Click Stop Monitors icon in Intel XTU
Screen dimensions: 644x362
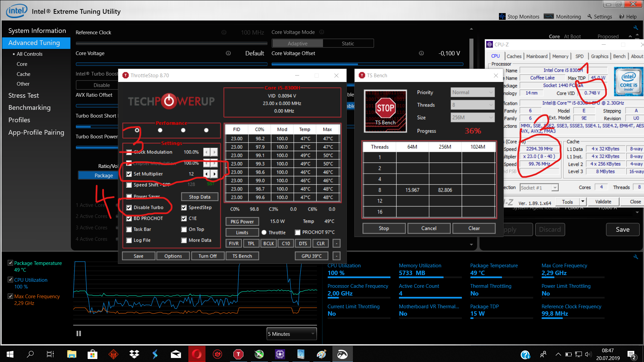[x=502, y=16]
